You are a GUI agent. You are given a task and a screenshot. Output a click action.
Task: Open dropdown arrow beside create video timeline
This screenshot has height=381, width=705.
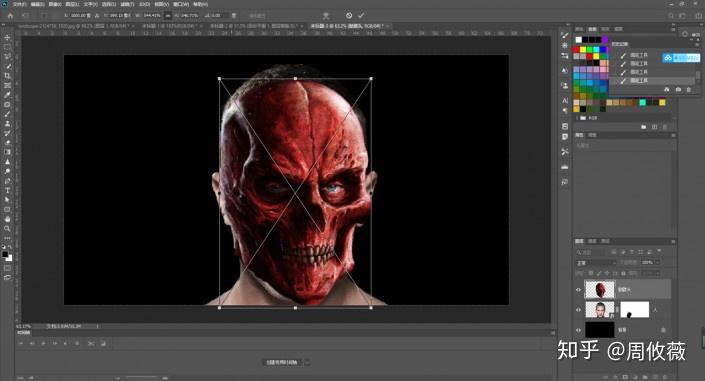click(x=308, y=362)
